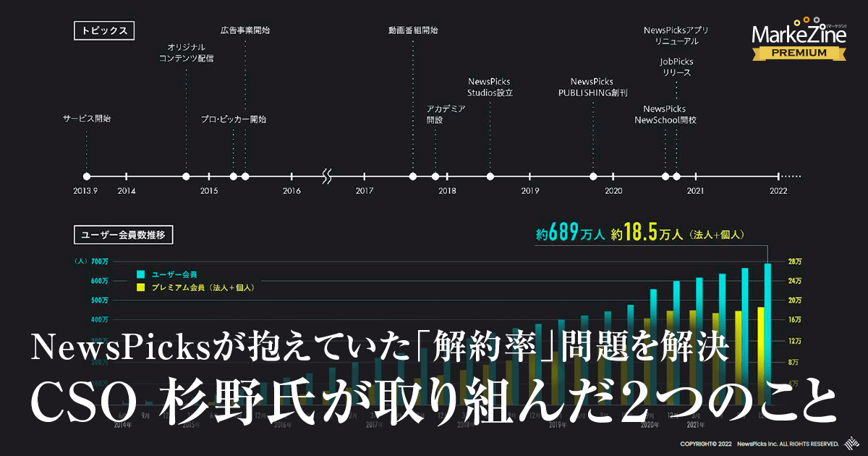Click the 2015 year label on the timeline
The width and height of the screenshot is (868, 456).
coord(209,191)
